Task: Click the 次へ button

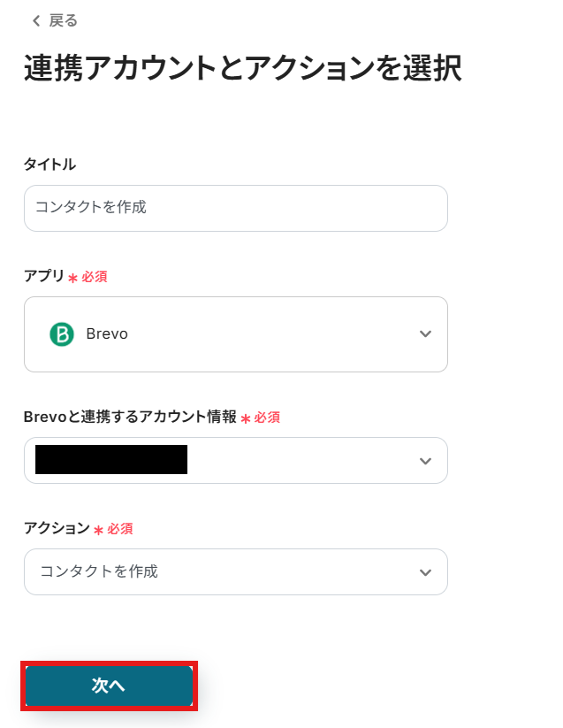Action: (x=109, y=686)
